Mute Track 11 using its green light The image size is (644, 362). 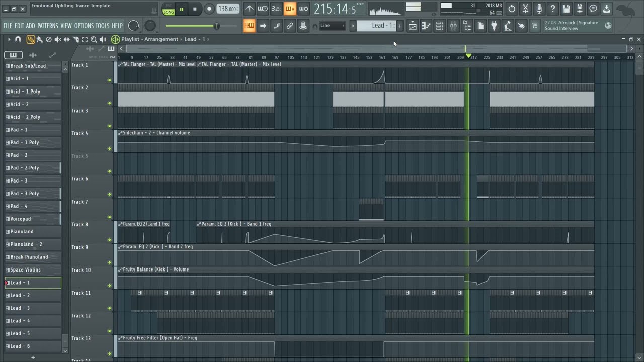(109, 308)
